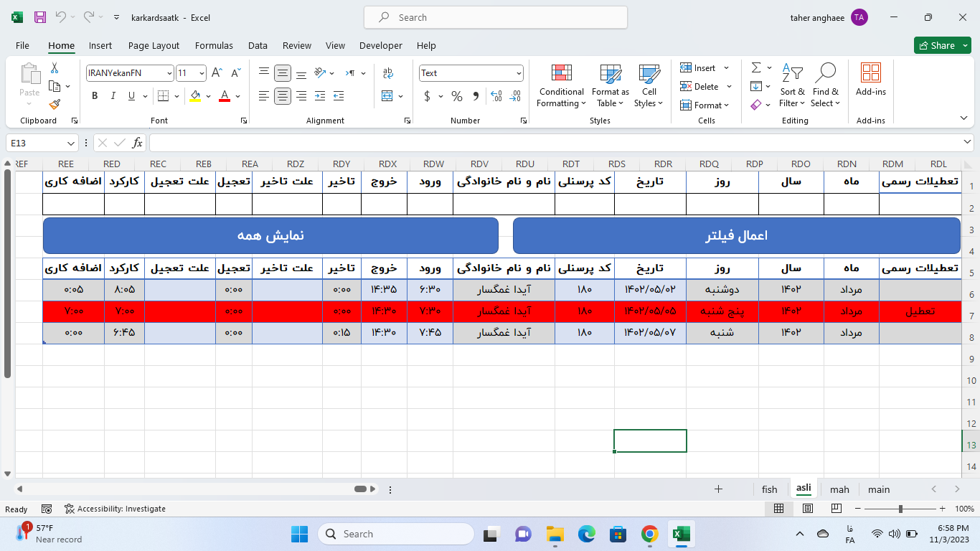980x551 pixels.
Task: Click the Format Painter brush icon
Action: (x=55, y=104)
